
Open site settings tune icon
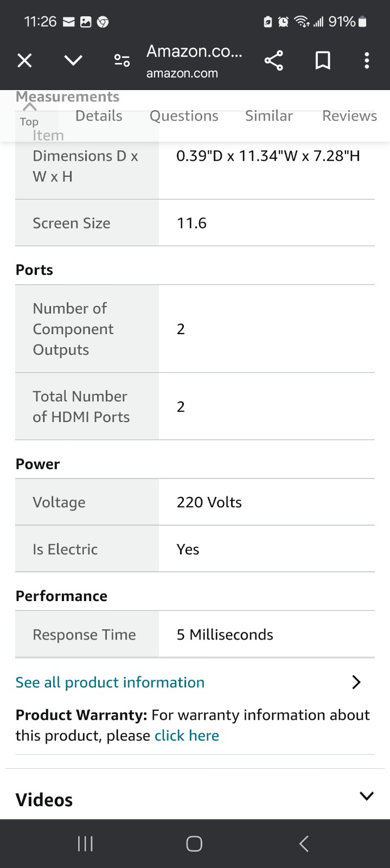click(x=122, y=60)
